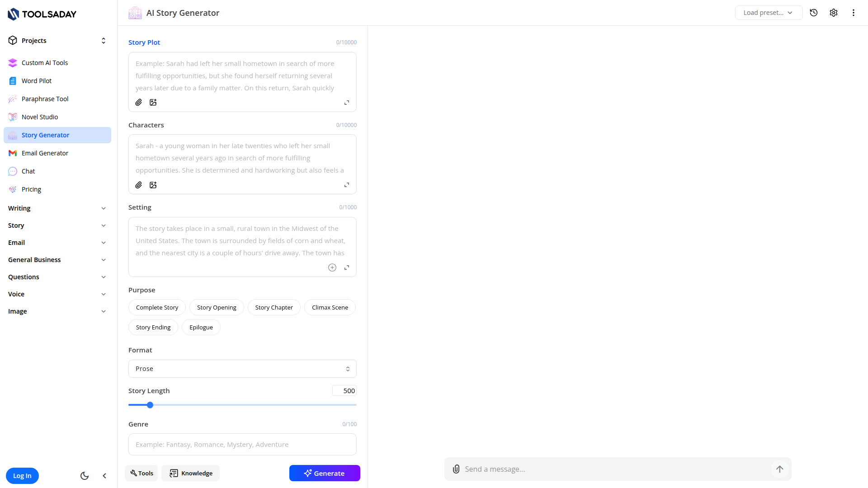
Task: Open Paraphrase Tool in sidebar
Action: click(45, 99)
